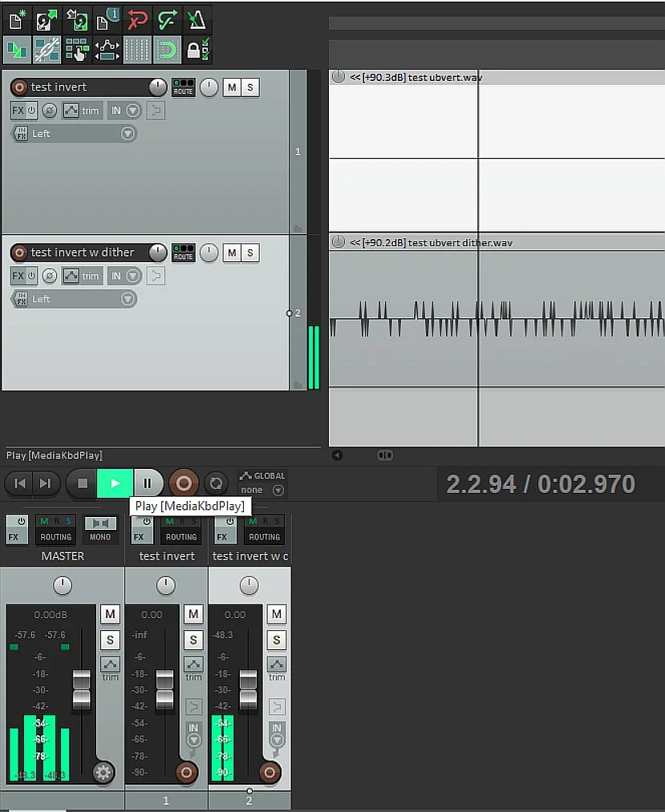Click the MASTER volume fader
The image size is (665, 812).
[81, 689]
